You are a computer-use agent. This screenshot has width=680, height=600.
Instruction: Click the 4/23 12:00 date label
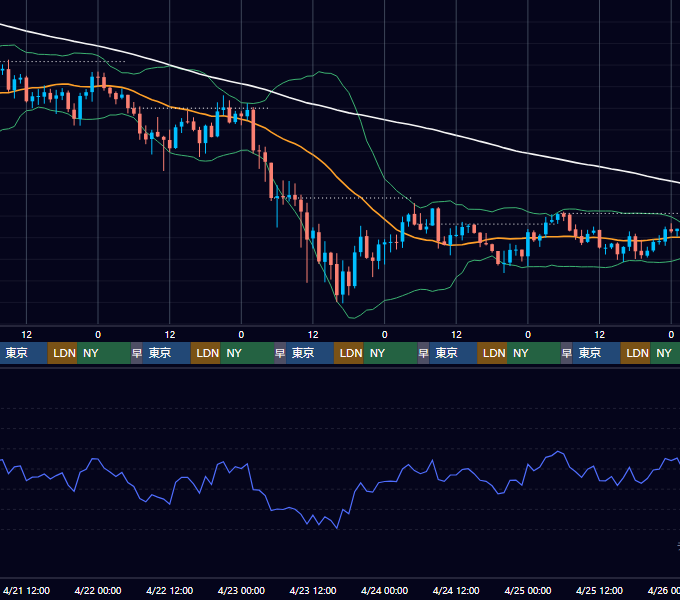[x=313, y=590]
